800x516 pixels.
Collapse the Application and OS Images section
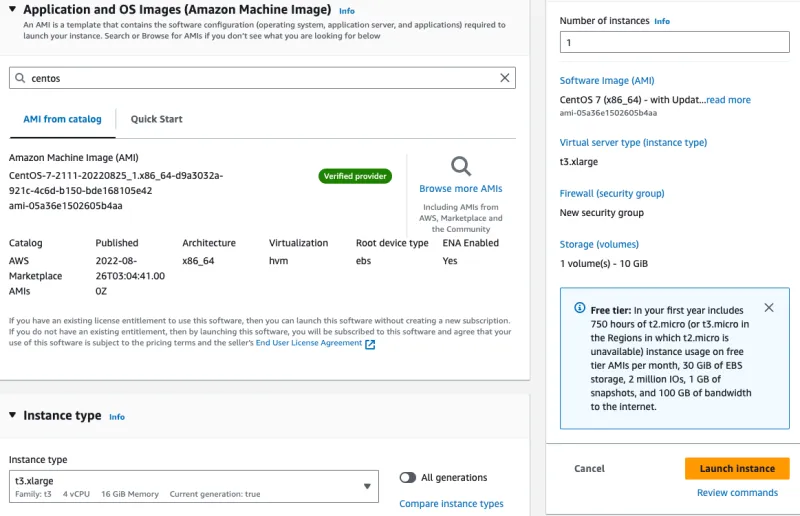(12, 9)
